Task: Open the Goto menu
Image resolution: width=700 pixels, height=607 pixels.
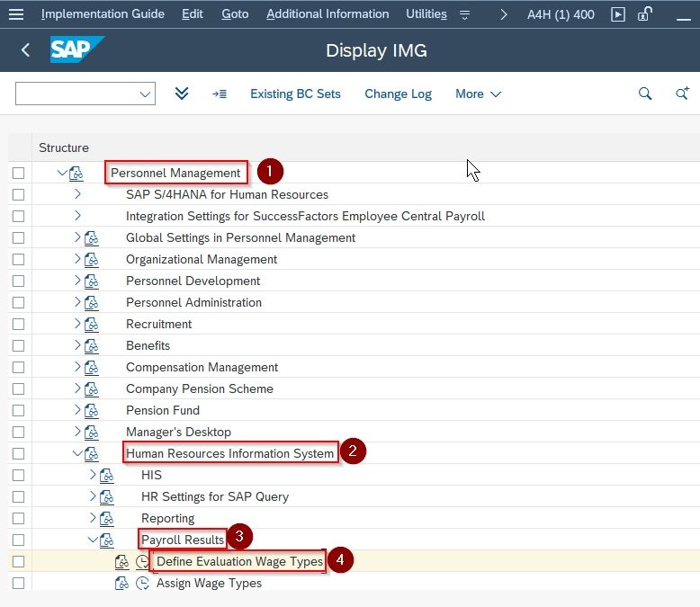Action: click(x=235, y=14)
